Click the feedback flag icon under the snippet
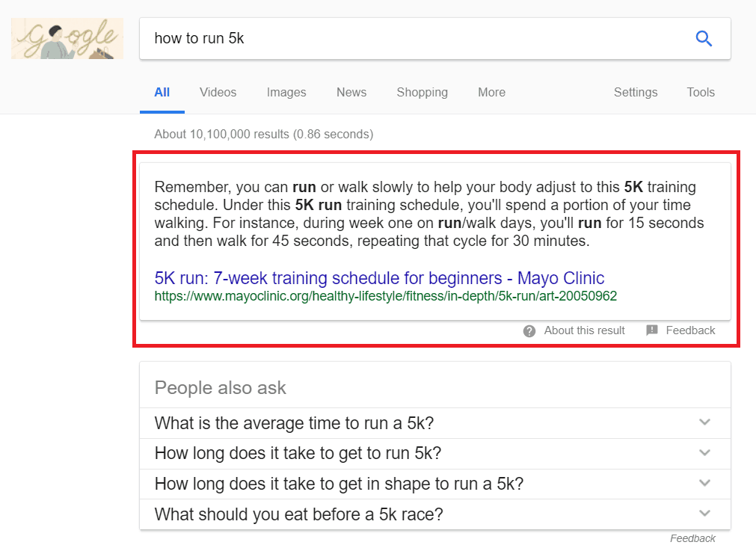Viewport: 756px width, 551px height. click(652, 330)
